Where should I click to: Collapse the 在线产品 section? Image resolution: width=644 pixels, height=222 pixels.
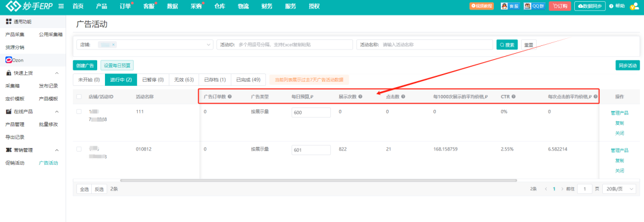click(57, 112)
